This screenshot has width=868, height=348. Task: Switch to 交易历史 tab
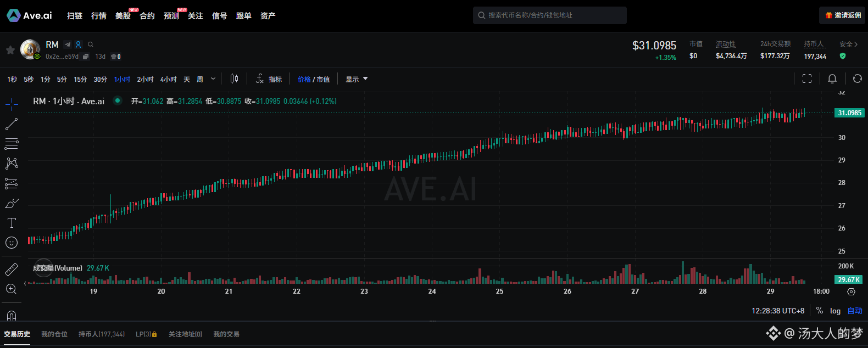pyautogui.click(x=17, y=334)
